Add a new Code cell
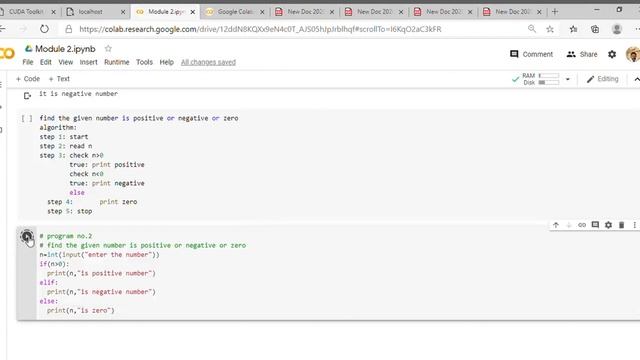Screen dimensions: 640x360 28,79
